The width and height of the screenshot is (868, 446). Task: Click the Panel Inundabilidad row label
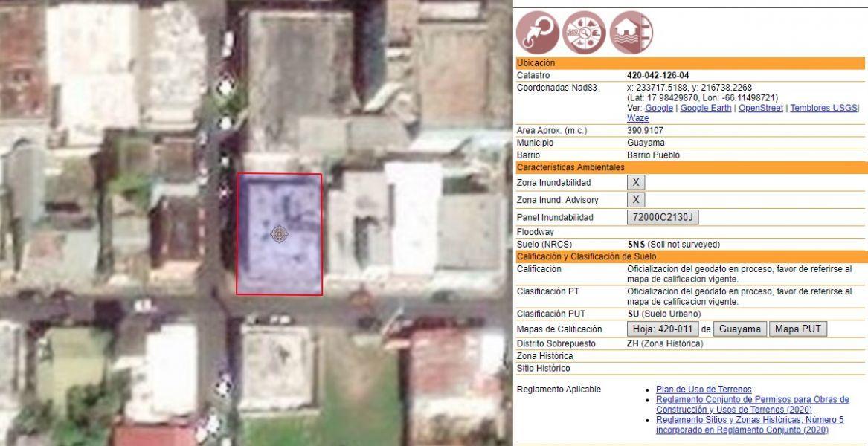point(555,218)
